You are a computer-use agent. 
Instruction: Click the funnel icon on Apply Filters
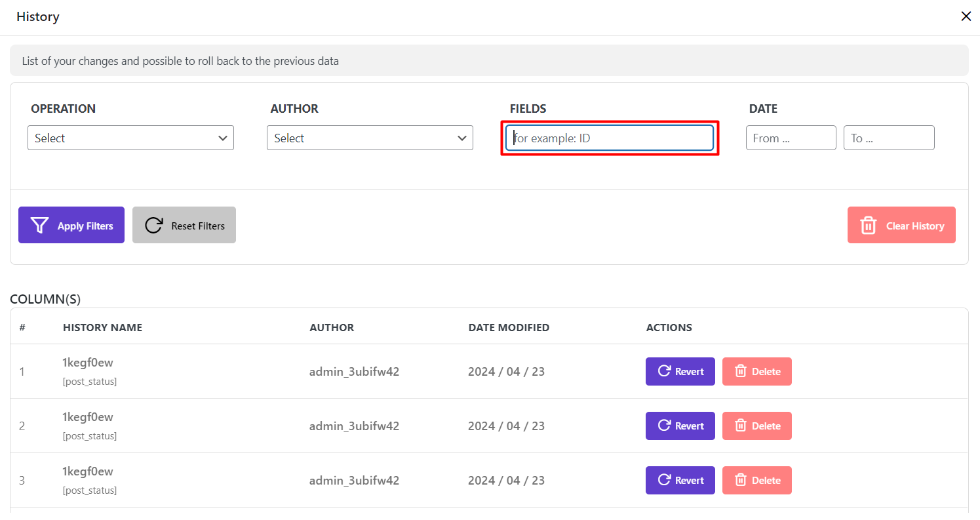click(40, 226)
